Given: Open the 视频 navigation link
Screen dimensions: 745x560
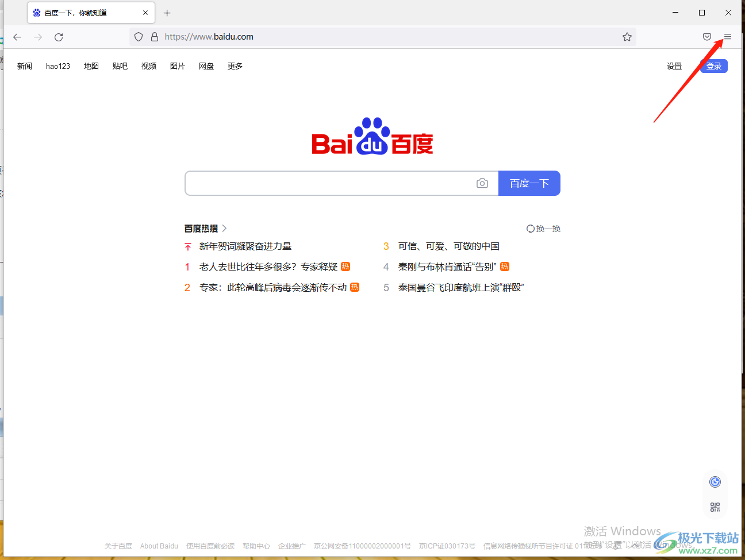Looking at the screenshot, I should [149, 66].
